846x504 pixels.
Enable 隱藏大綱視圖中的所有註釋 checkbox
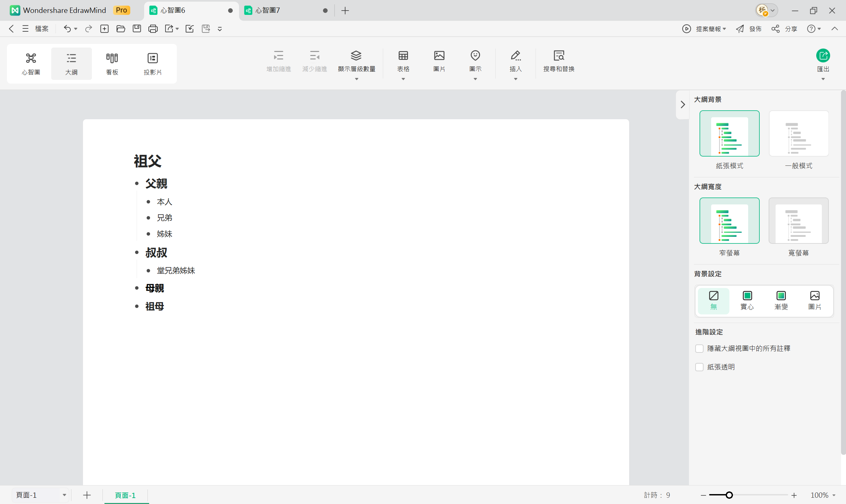coord(699,349)
